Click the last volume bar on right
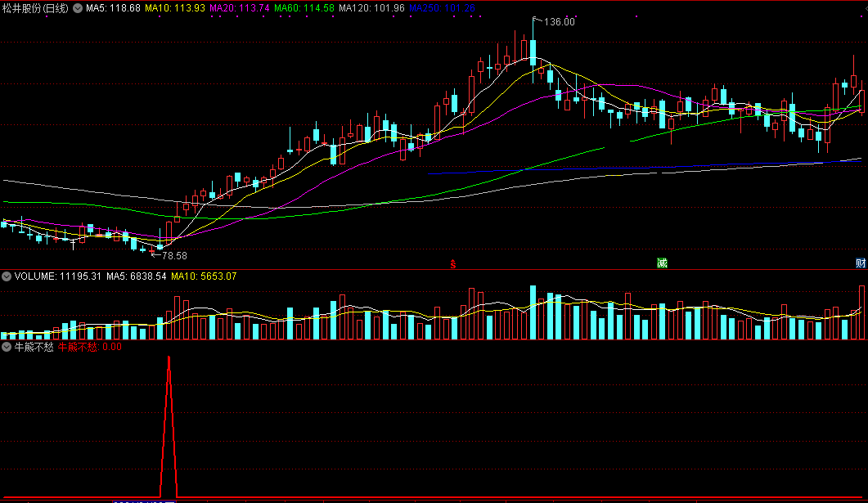The height and width of the screenshot is (503, 868). (x=861, y=312)
